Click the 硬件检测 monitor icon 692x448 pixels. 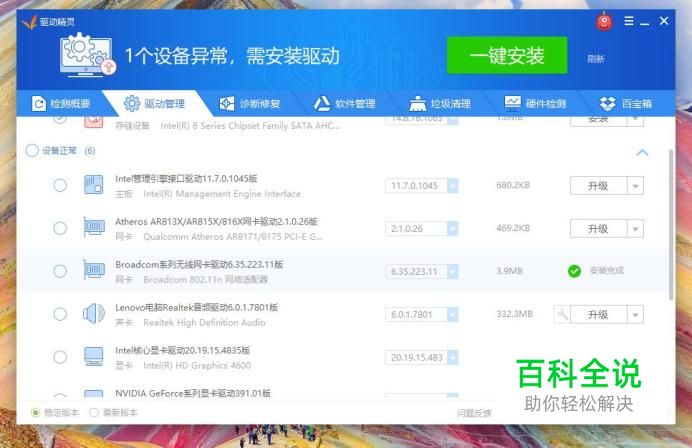[513, 103]
